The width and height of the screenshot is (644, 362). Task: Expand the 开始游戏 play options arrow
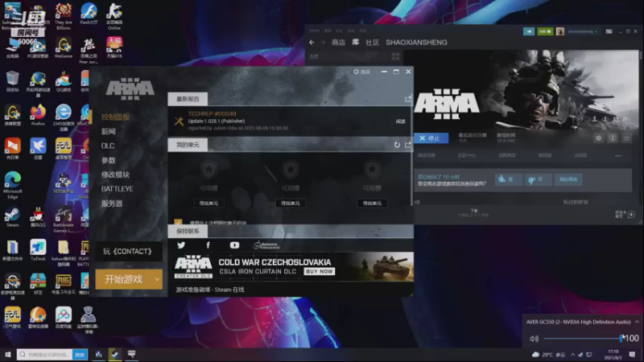point(157,279)
